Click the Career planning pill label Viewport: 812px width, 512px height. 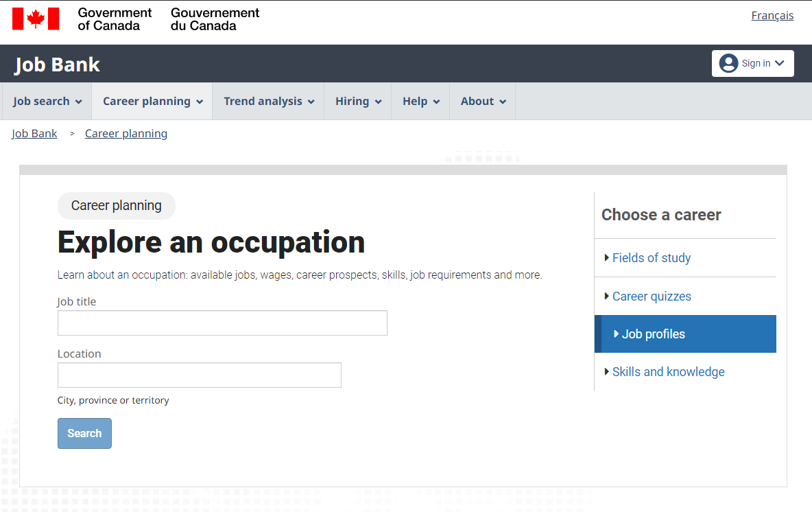pos(117,206)
